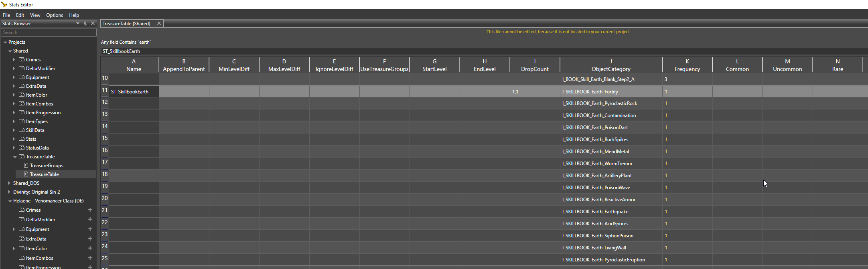Open the TreasureGroups file

[47, 166]
